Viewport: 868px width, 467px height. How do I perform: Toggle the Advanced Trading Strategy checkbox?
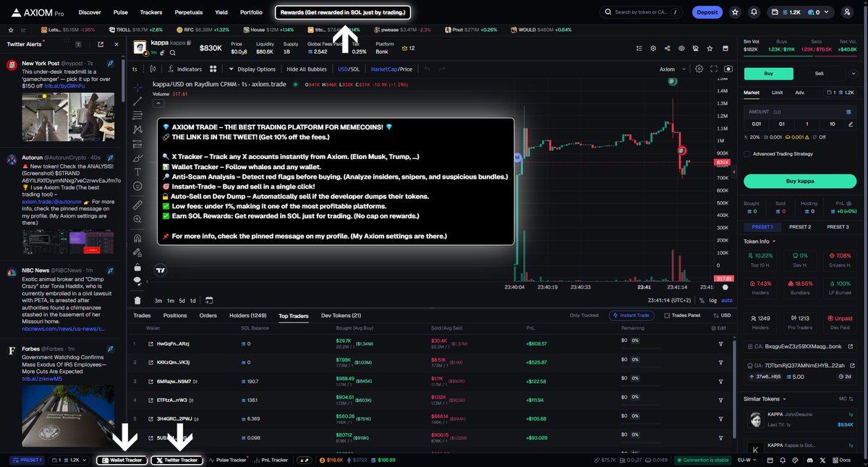pos(747,153)
